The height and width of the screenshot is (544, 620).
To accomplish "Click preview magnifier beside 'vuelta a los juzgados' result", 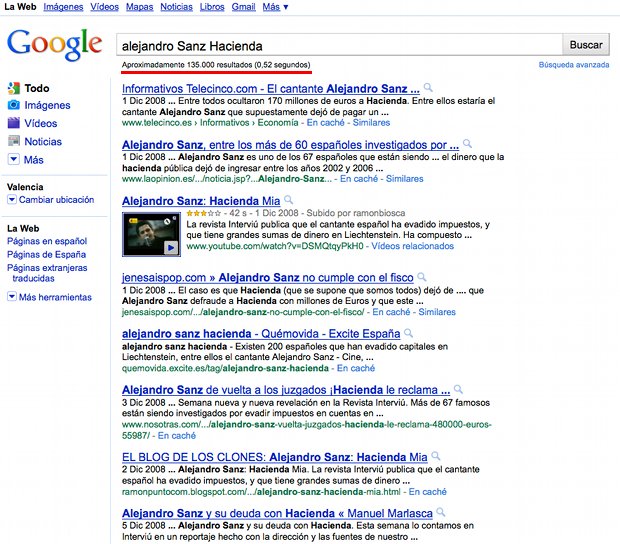I will pyautogui.click(x=458, y=389).
